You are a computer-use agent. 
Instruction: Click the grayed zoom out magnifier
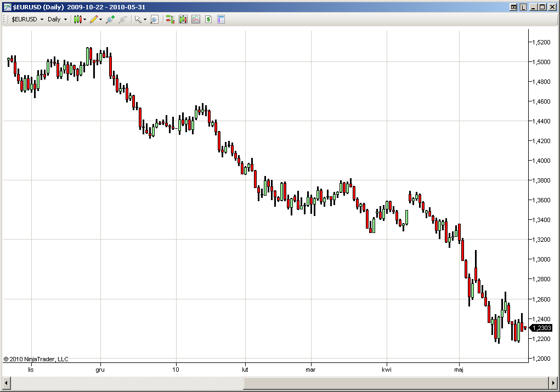click(122, 19)
